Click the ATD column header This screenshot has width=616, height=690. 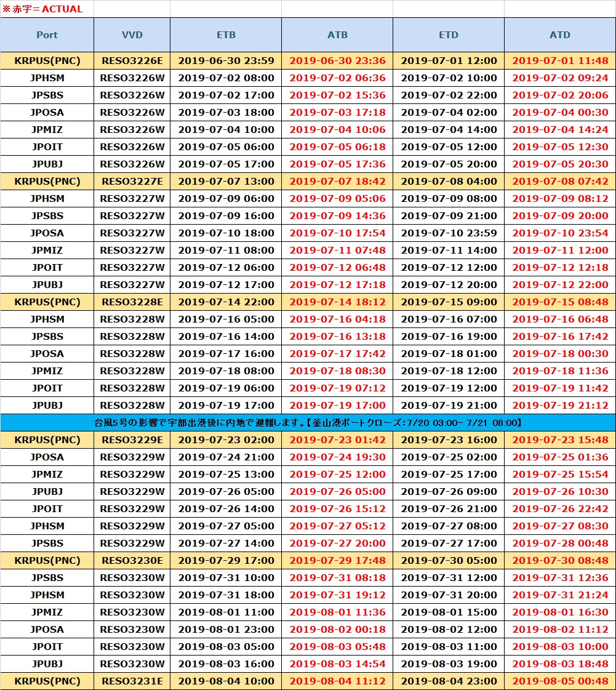[x=559, y=34]
